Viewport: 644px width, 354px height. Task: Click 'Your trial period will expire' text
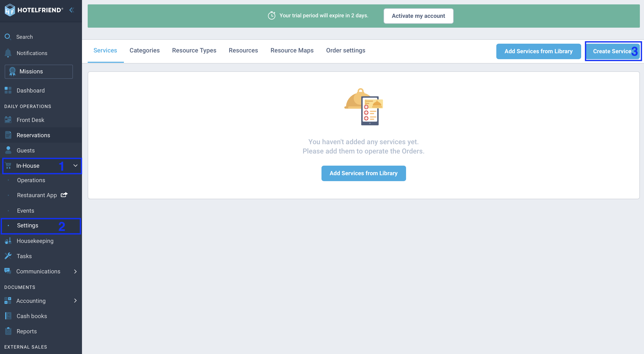tap(324, 16)
